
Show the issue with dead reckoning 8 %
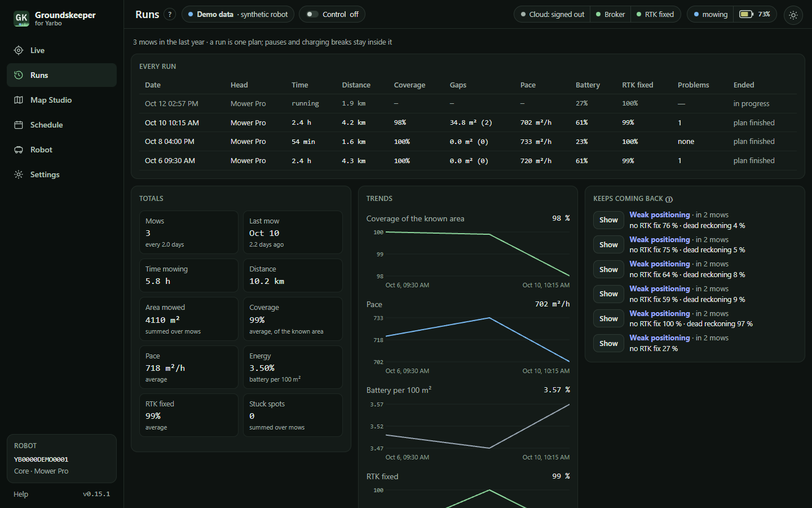pyautogui.click(x=608, y=269)
